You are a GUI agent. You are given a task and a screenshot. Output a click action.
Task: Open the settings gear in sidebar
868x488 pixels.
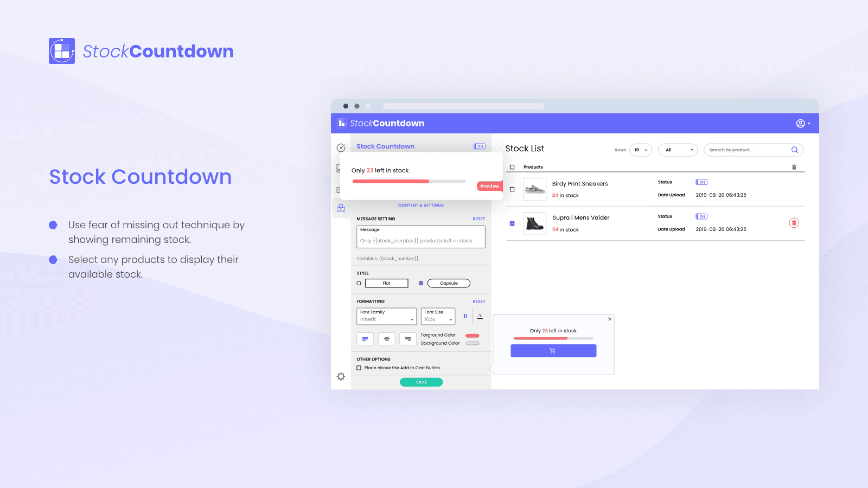[x=341, y=376]
